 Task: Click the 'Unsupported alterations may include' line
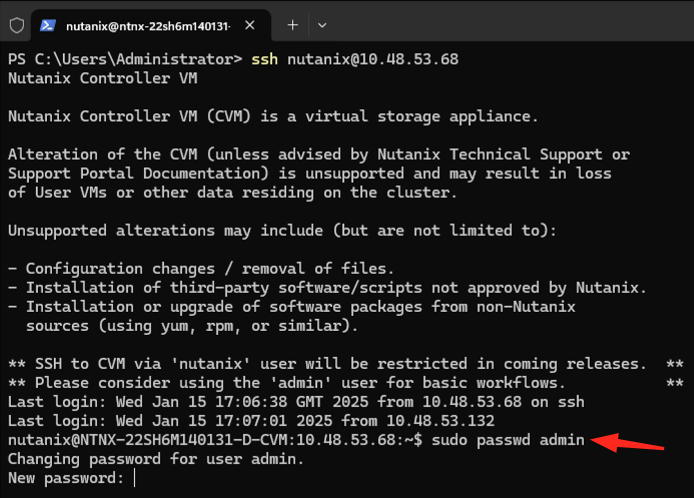(x=281, y=231)
